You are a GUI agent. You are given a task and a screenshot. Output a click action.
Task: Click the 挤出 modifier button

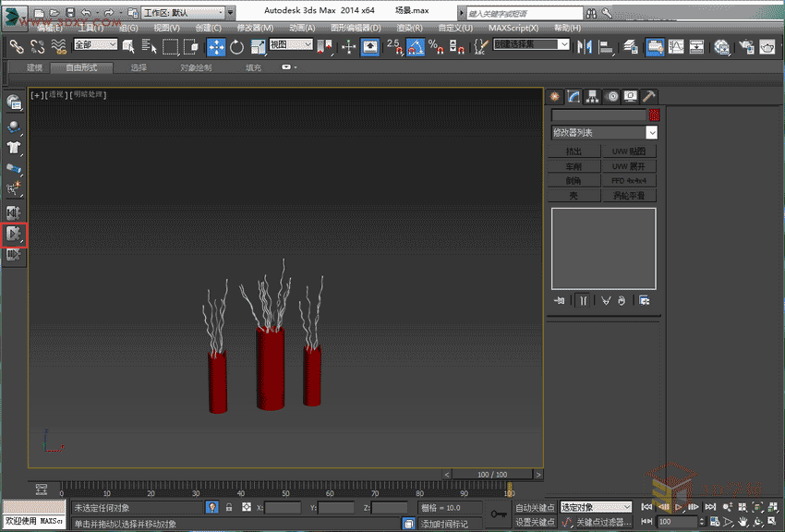(x=574, y=151)
